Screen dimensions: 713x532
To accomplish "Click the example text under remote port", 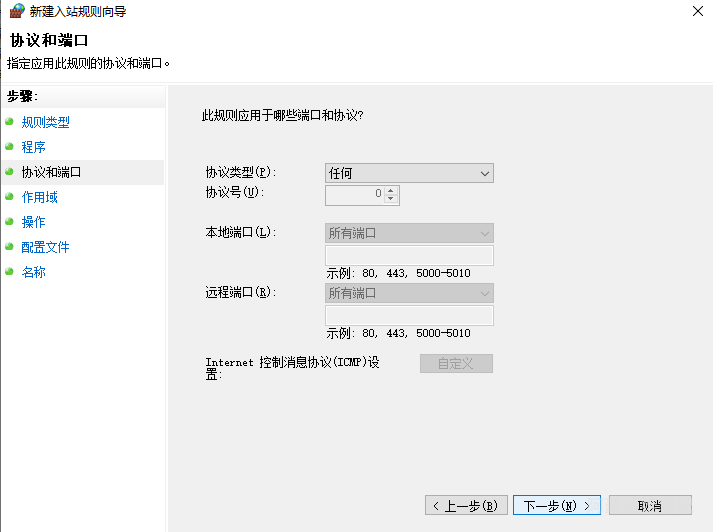I will pyautogui.click(x=398, y=333).
